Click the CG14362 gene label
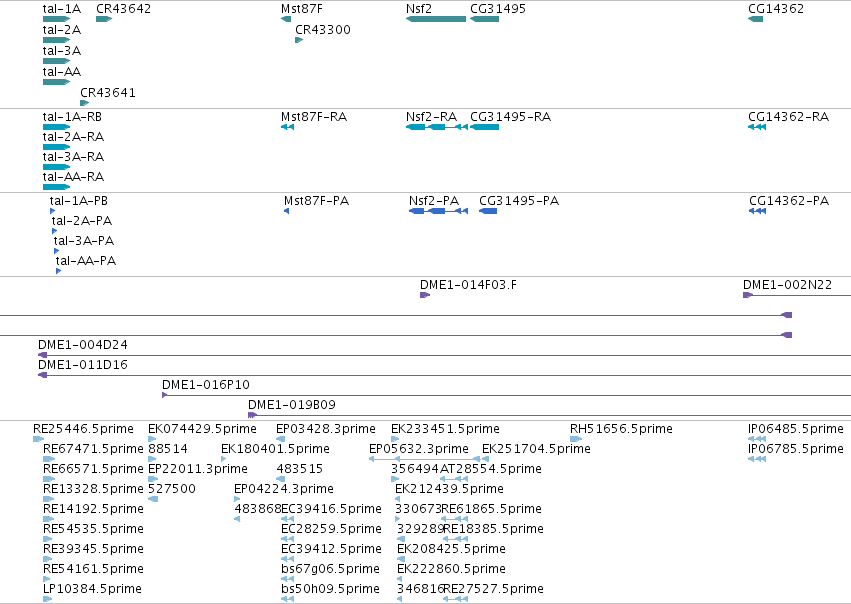 click(776, 9)
